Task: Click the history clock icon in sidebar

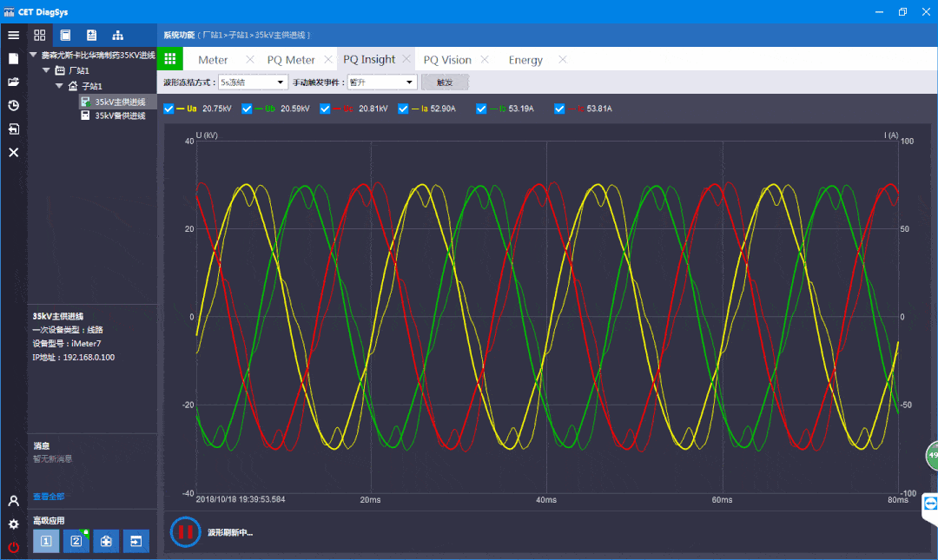Action: (x=13, y=106)
